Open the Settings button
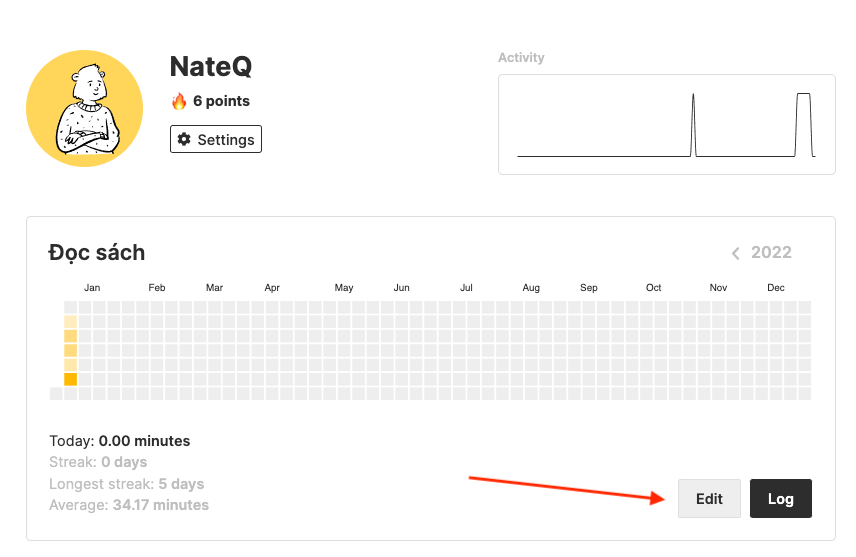The image size is (856, 557). 216,139
